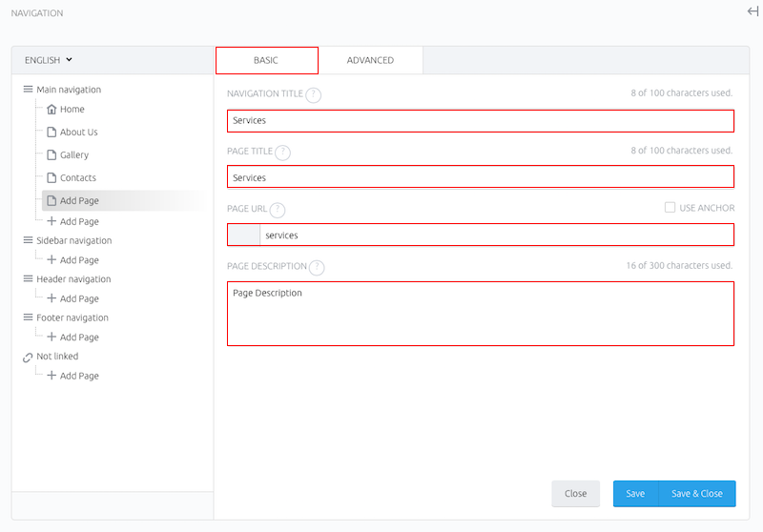This screenshot has height=532, width=763.
Task: Click the Close button
Action: [x=576, y=494]
